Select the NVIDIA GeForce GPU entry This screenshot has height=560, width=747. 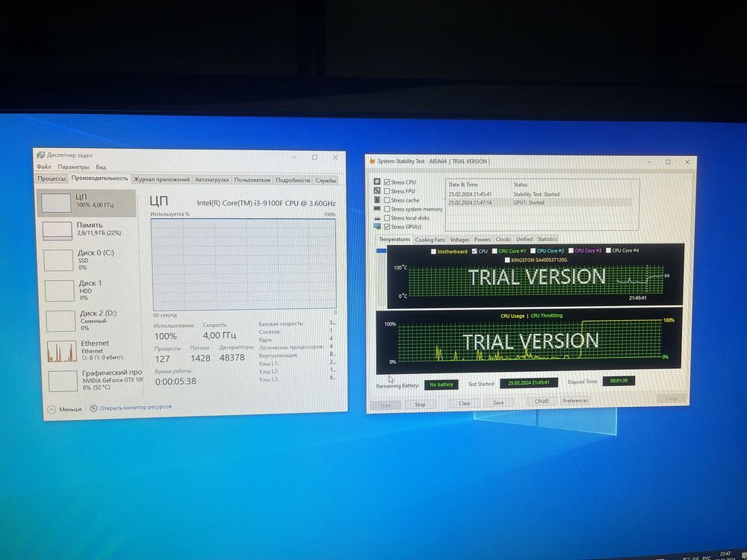tap(93, 380)
